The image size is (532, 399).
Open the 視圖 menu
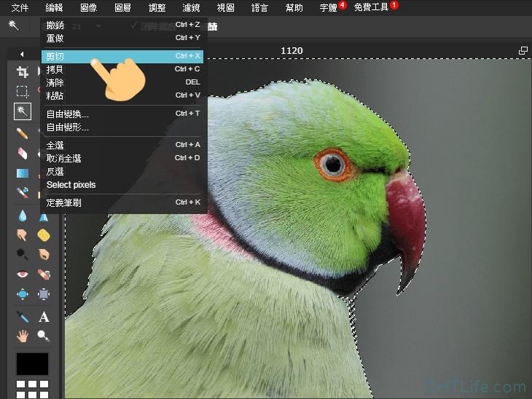click(x=226, y=7)
